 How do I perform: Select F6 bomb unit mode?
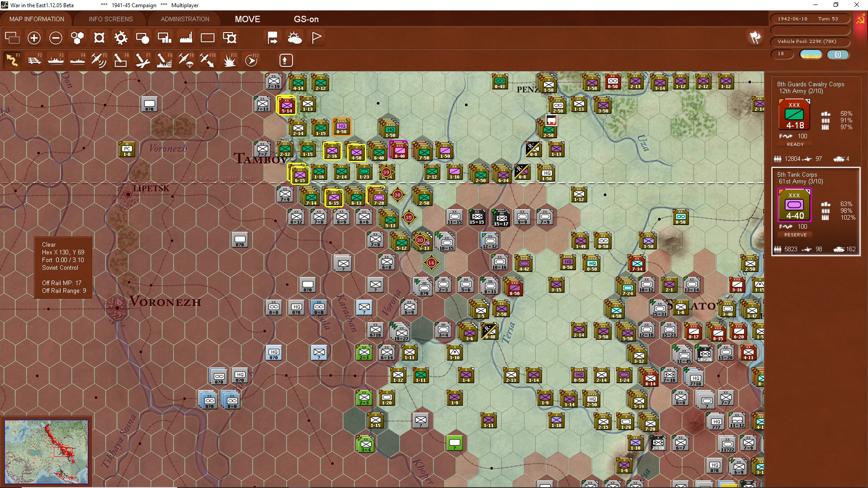(x=121, y=60)
